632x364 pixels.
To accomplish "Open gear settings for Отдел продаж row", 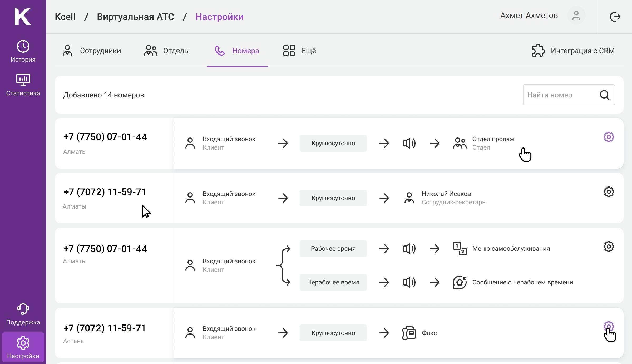I will (609, 137).
